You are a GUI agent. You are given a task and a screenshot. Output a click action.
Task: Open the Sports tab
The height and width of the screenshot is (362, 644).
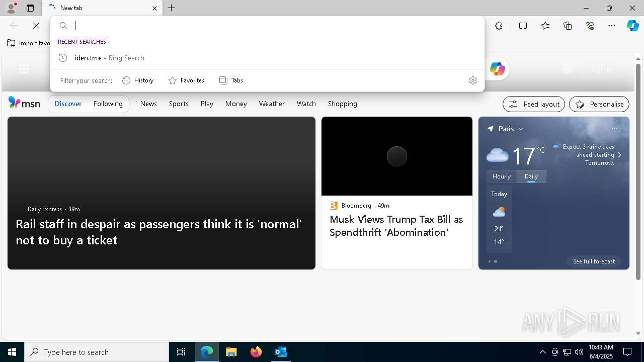coord(179,104)
